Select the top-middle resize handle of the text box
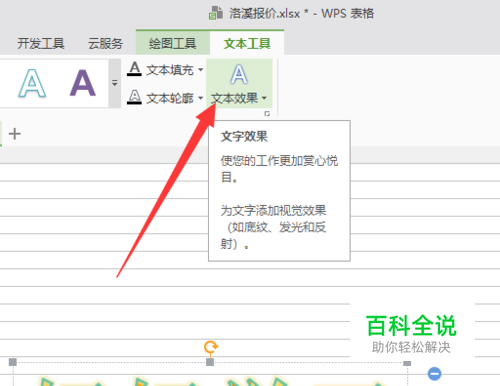Image resolution: width=500 pixels, height=386 pixels. pos(210,362)
